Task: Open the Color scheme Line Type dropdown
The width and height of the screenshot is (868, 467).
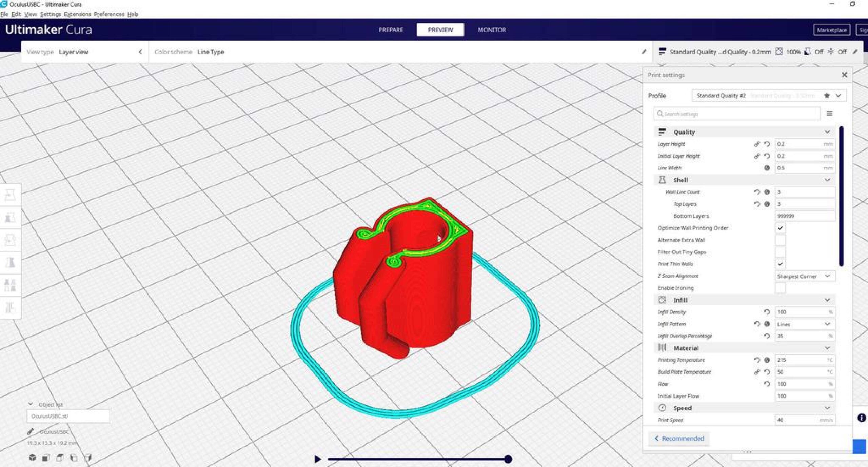Action: [x=400, y=52]
